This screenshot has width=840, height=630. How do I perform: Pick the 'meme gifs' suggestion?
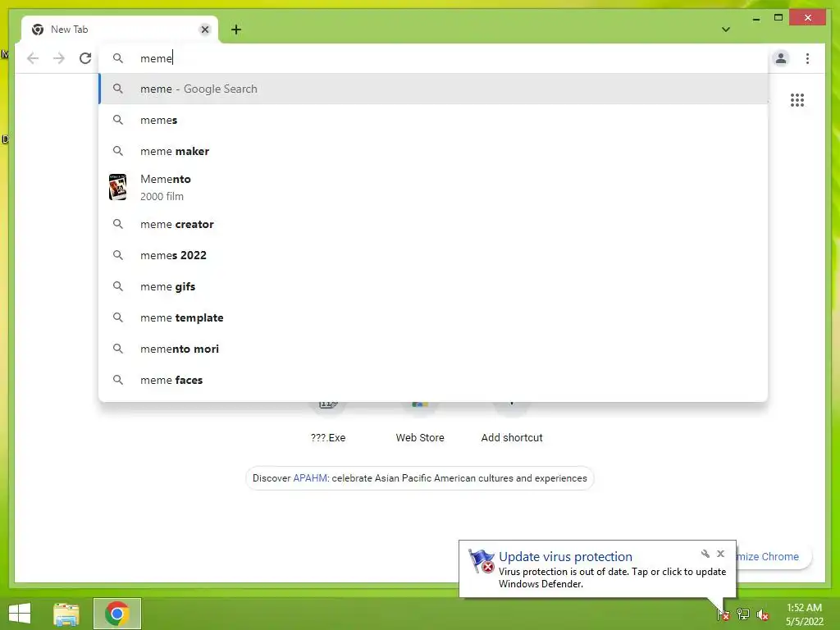pos(433,286)
